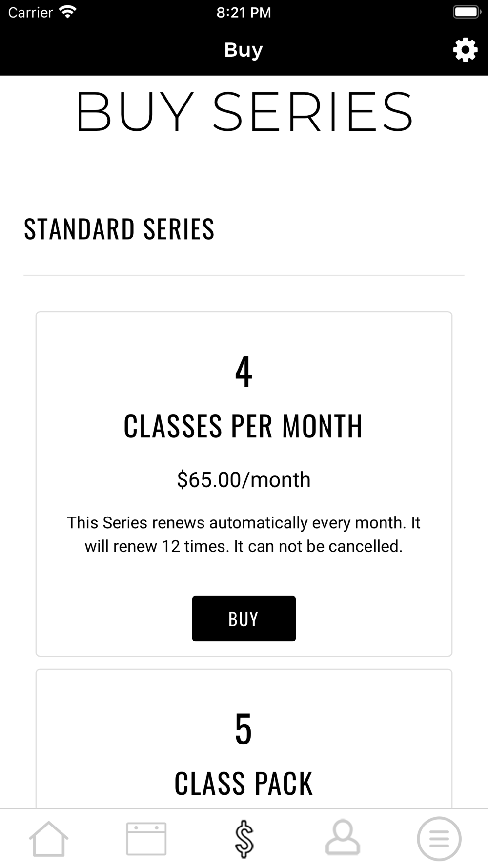This screenshot has height=868, width=488.
Task: Tap the large number 4
Action: (x=244, y=372)
